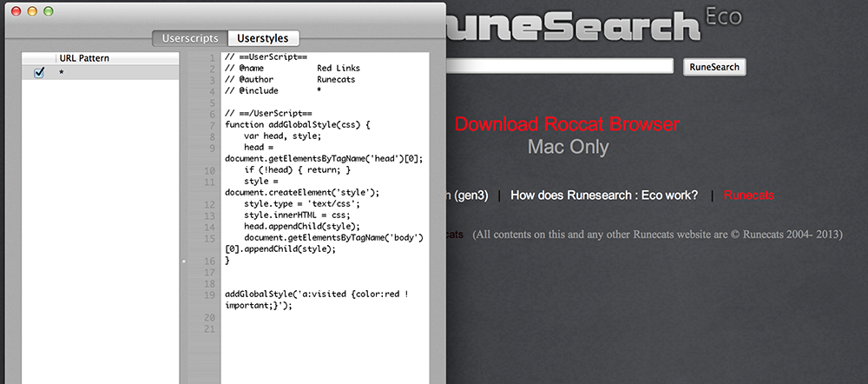Click the 'if (!head) { return; }' line

[297, 170]
